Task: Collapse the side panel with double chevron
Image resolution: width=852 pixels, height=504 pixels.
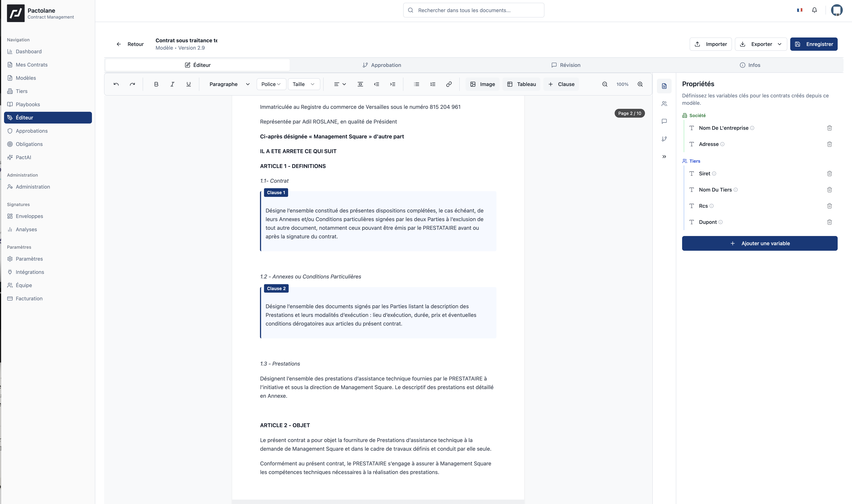Action: tap(664, 157)
